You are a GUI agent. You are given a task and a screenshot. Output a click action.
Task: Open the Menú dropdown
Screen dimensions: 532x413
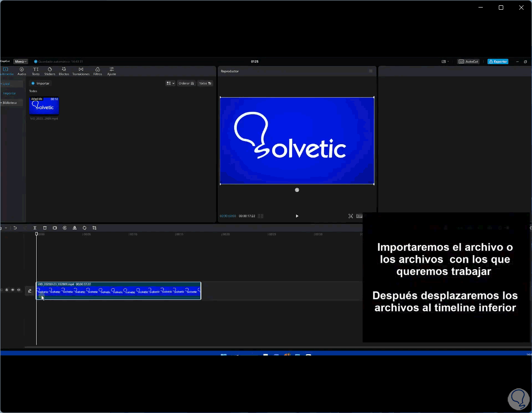[x=20, y=61]
